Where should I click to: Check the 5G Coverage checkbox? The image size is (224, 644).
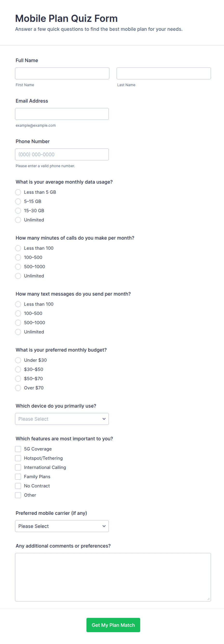coord(18,449)
